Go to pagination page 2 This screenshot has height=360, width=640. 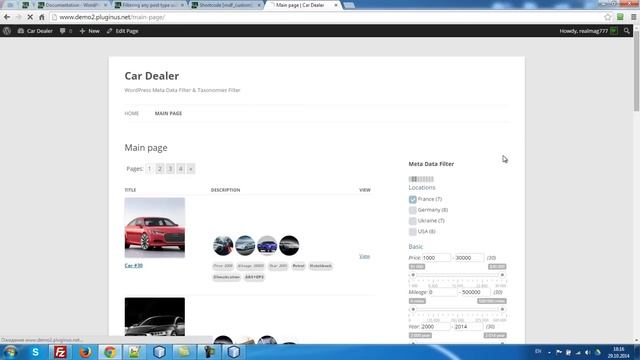(160, 169)
